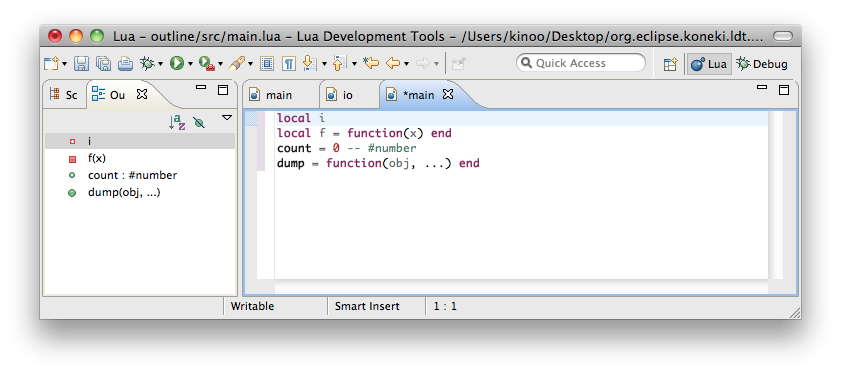
Task: Switch to the Debug perspective
Action: (x=762, y=64)
